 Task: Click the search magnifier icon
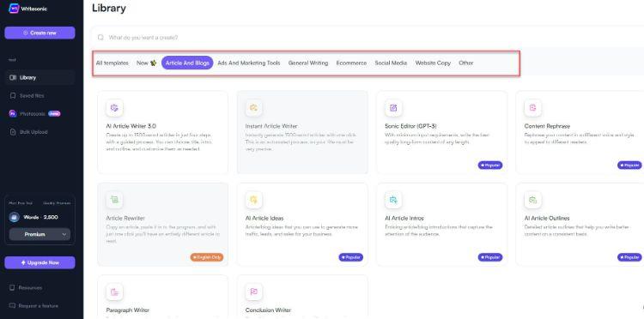click(100, 38)
